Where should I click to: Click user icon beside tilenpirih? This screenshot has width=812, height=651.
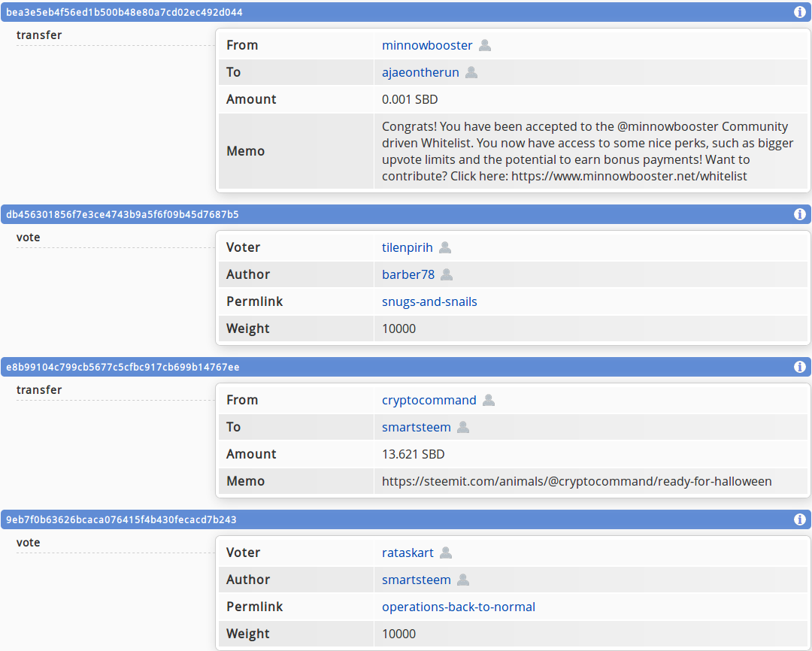(445, 247)
